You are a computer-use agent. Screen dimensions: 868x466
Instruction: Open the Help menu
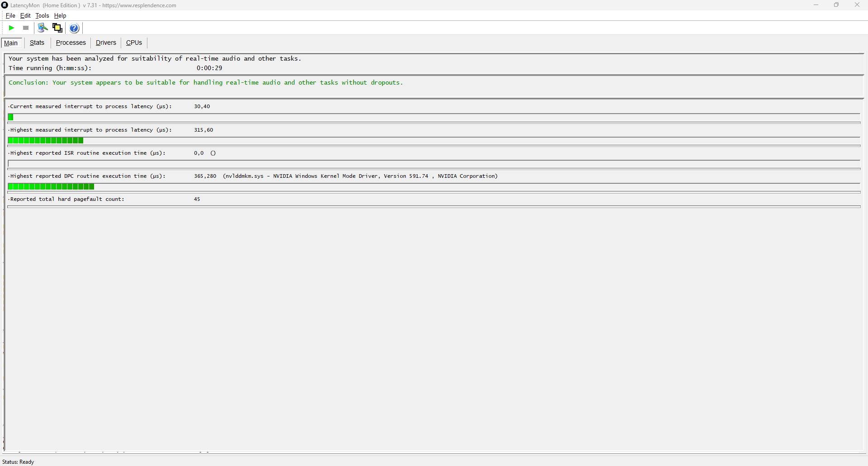(x=60, y=15)
